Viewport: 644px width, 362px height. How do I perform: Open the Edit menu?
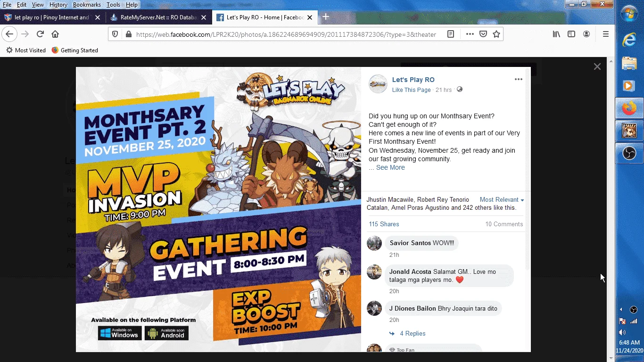click(22, 5)
